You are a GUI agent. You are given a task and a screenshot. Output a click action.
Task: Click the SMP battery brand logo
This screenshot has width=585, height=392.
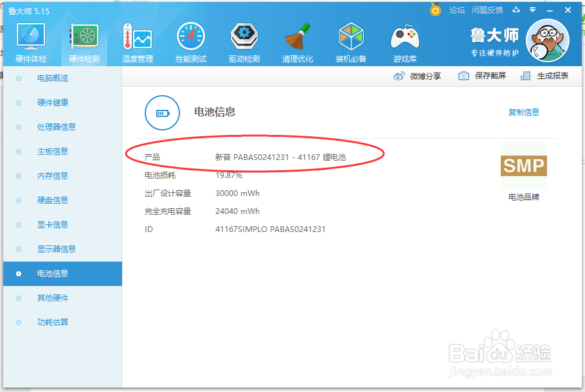[x=524, y=166]
